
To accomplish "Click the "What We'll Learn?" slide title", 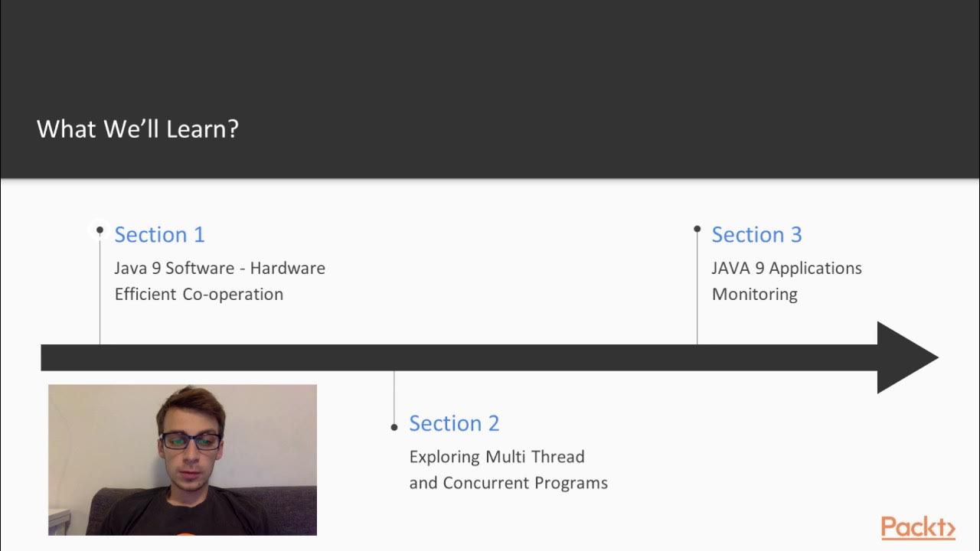I will [138, 129].
